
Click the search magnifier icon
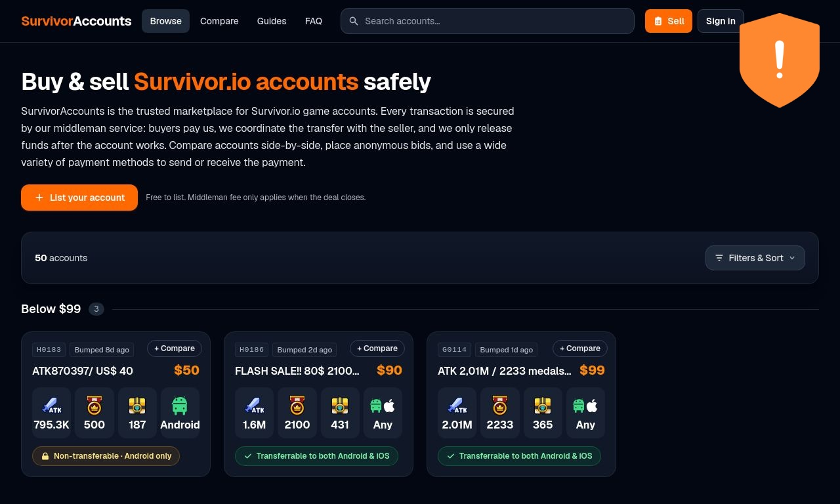point(354,21)
